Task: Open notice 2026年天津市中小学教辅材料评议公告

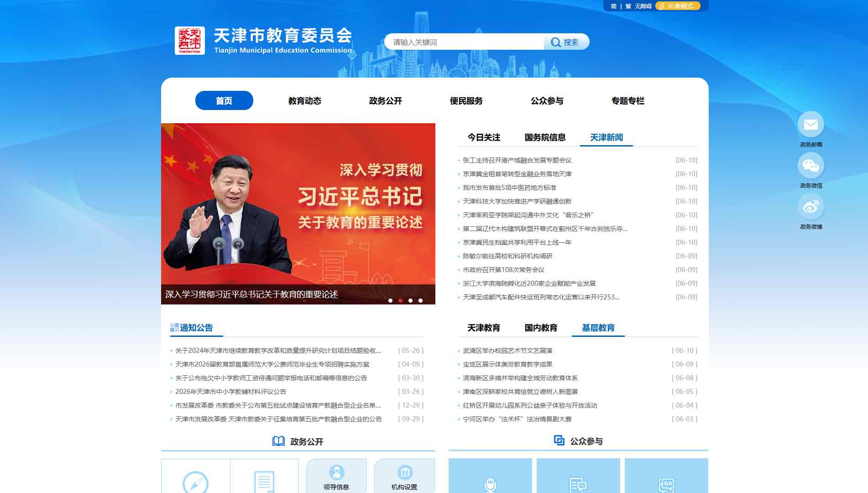Action: coord(231,392)
